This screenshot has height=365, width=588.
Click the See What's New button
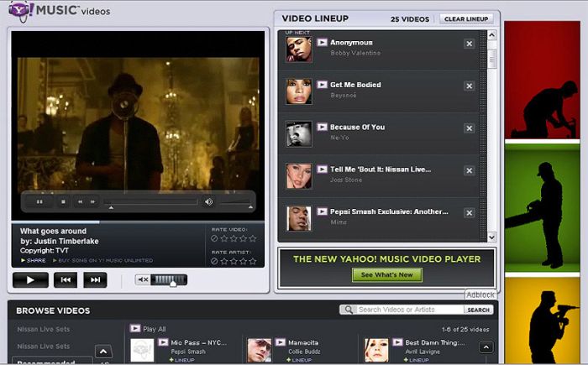click(386, 274)
